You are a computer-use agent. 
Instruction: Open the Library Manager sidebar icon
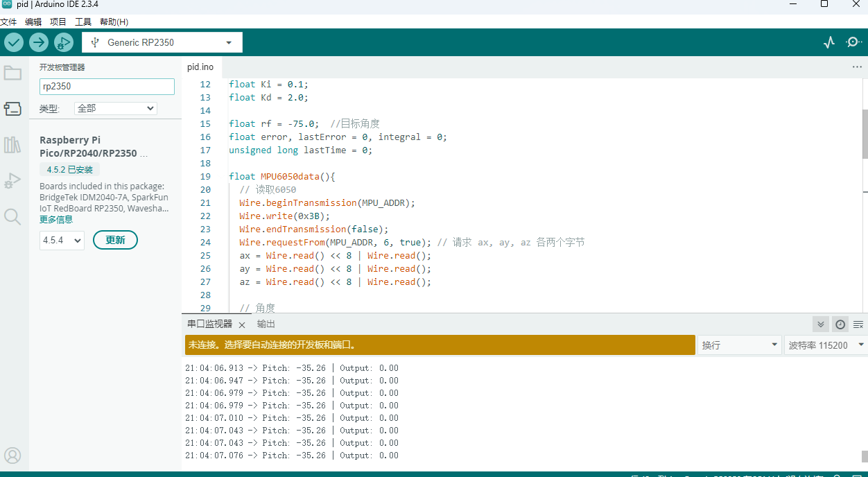point(12,145)
